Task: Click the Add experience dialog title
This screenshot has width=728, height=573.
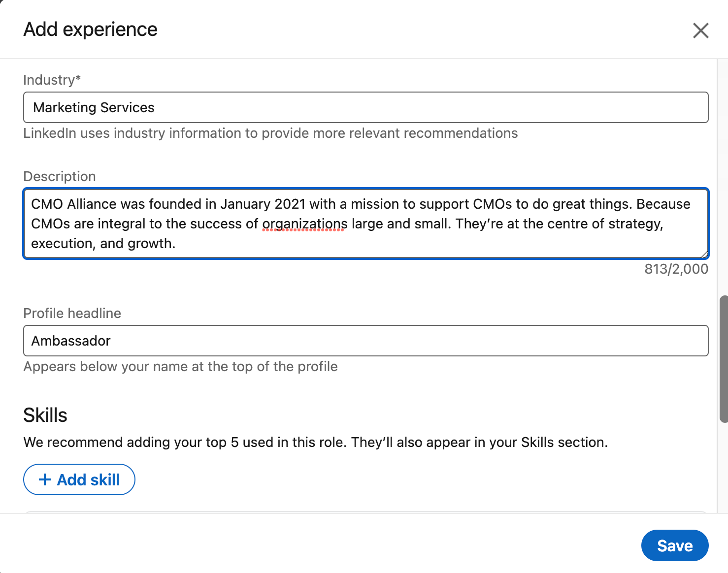Action: point(91,30)
